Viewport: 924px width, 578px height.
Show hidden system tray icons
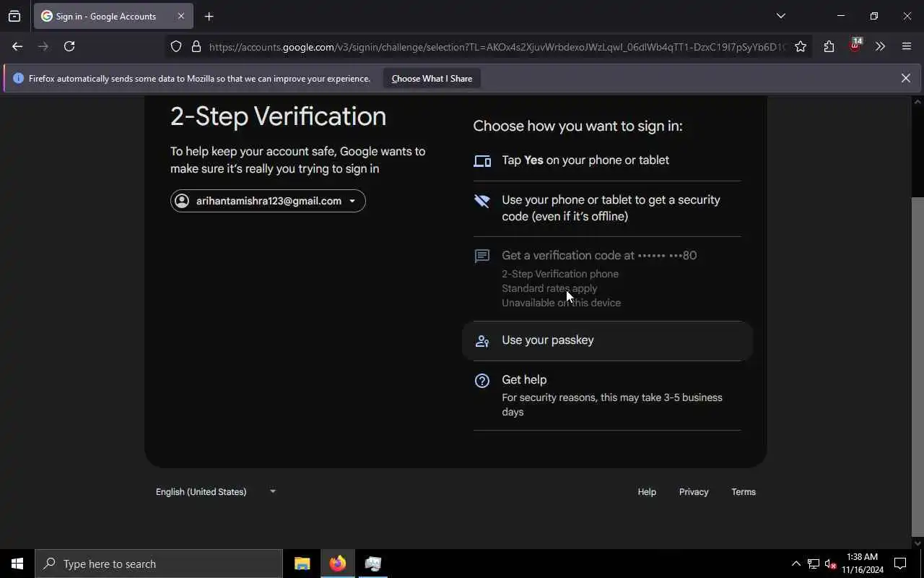coord(796,564)
